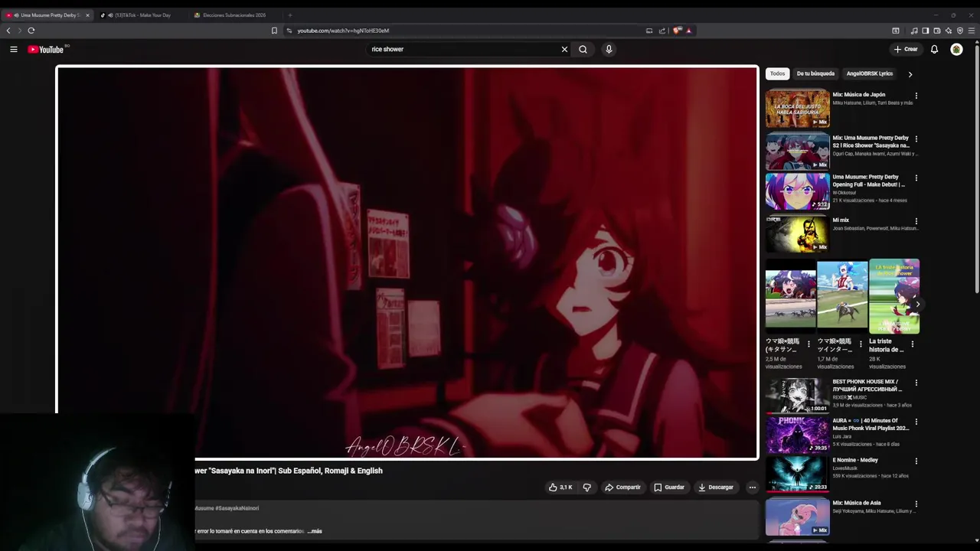
Task: Start voice search with the microphone
Action: coord(609,49)
